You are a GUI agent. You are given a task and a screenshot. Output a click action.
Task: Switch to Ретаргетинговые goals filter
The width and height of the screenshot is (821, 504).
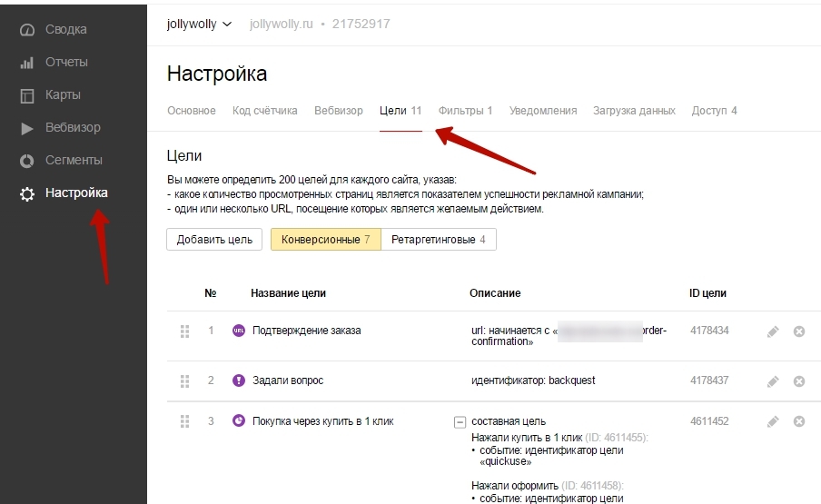438,239
